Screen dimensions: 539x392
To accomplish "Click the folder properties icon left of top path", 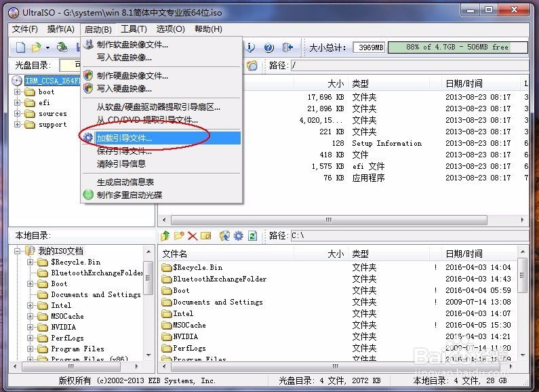I will tap(252, 65).
